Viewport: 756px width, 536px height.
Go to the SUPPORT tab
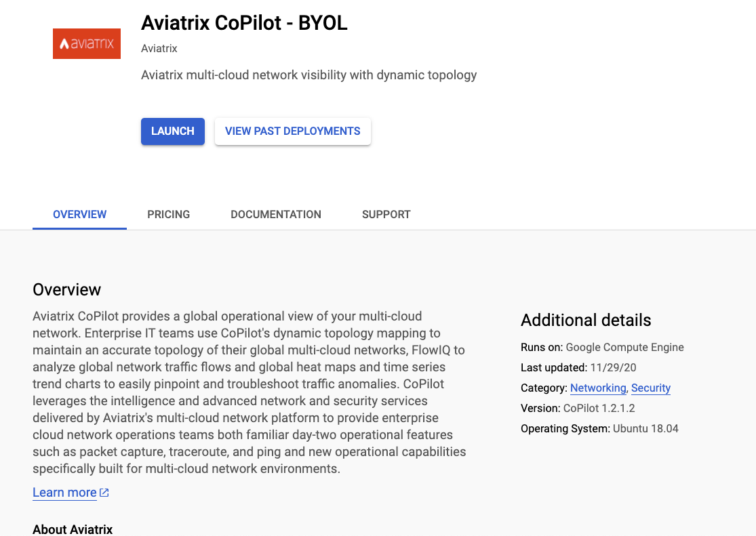click(x=386, y=214)
